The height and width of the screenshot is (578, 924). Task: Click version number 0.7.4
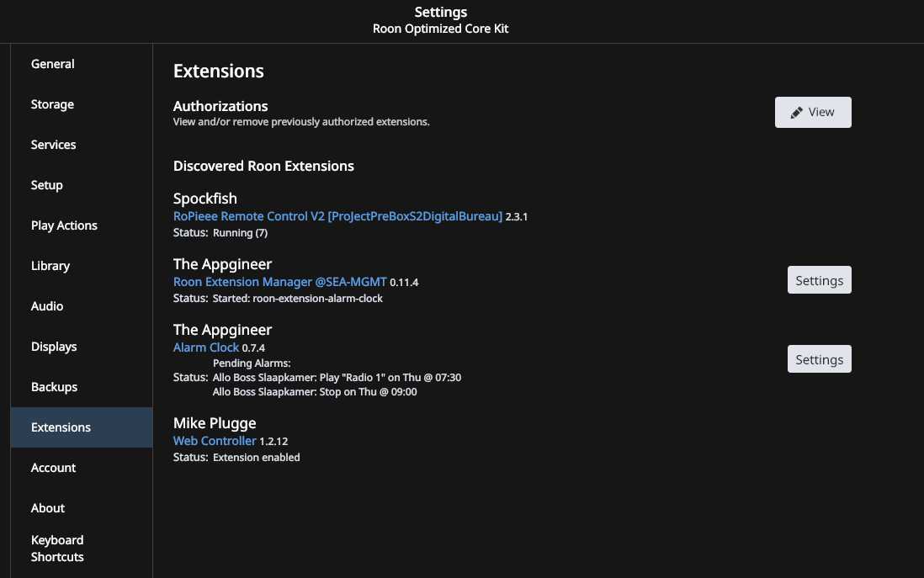[x=253, y=348]
